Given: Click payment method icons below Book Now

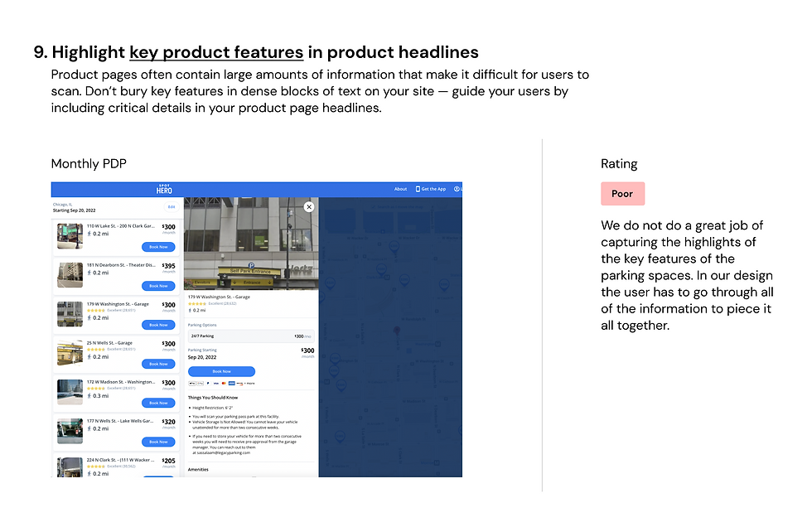Looking at the screenshot, I should [x=221, y=384].
